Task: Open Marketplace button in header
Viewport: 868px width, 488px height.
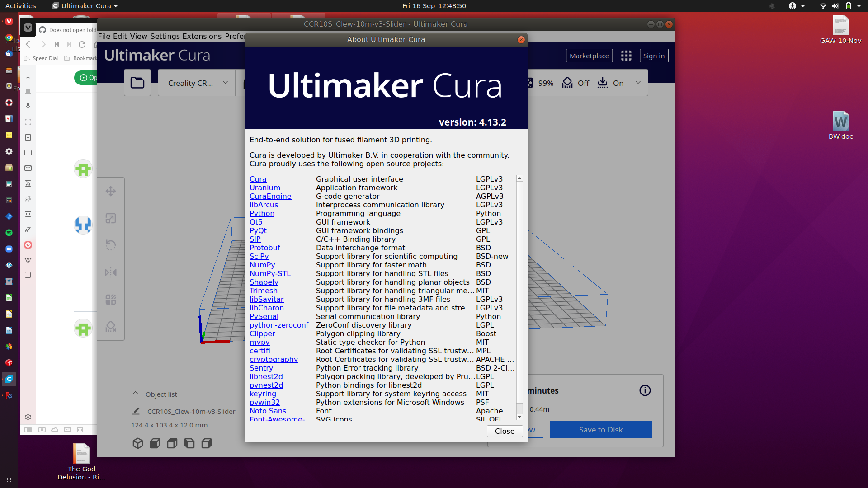Action: 589,56
